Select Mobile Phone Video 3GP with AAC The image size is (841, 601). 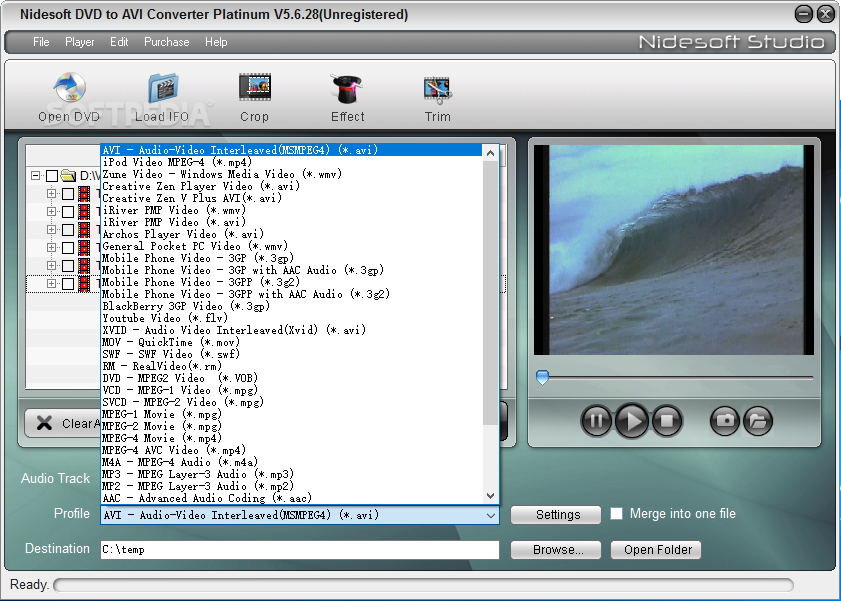click(x=292, y=270)
